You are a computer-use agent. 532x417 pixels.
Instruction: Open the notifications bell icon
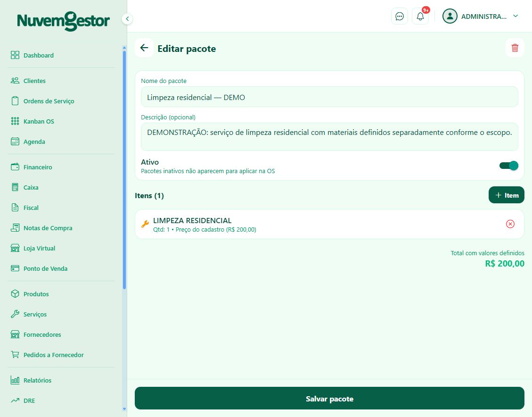click(420, 17)
